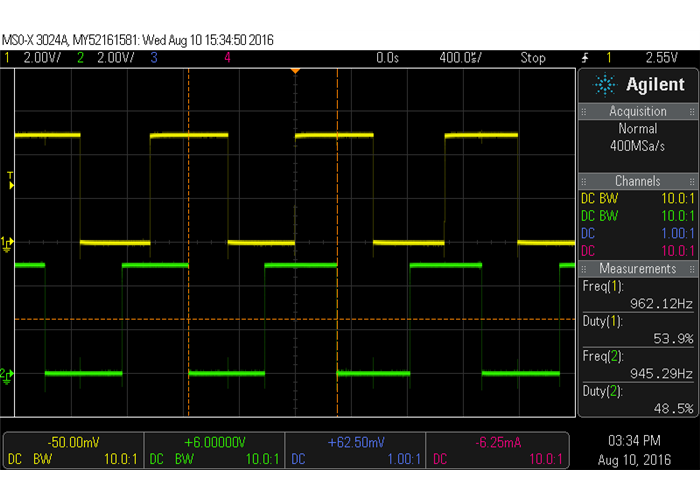Open the Measurements panel header

pyautogui.click(x=637, y=269)
